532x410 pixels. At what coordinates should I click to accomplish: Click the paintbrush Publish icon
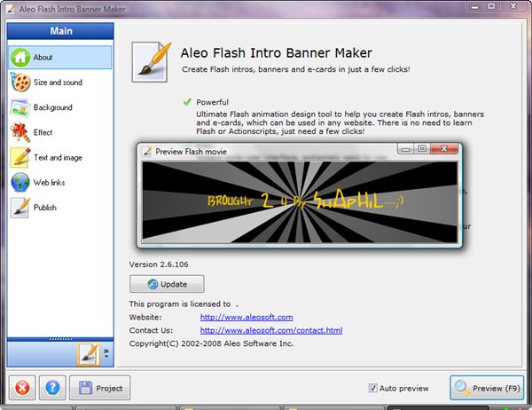(x=20, y=208)
